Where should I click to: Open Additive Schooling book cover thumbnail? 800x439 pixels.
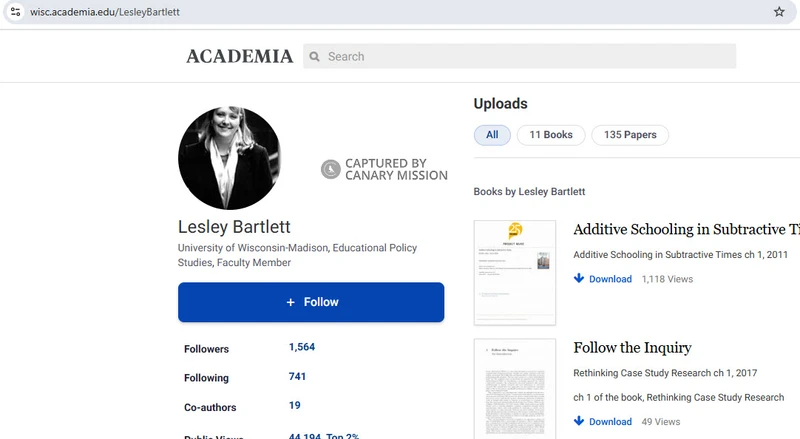pos(514,273)
